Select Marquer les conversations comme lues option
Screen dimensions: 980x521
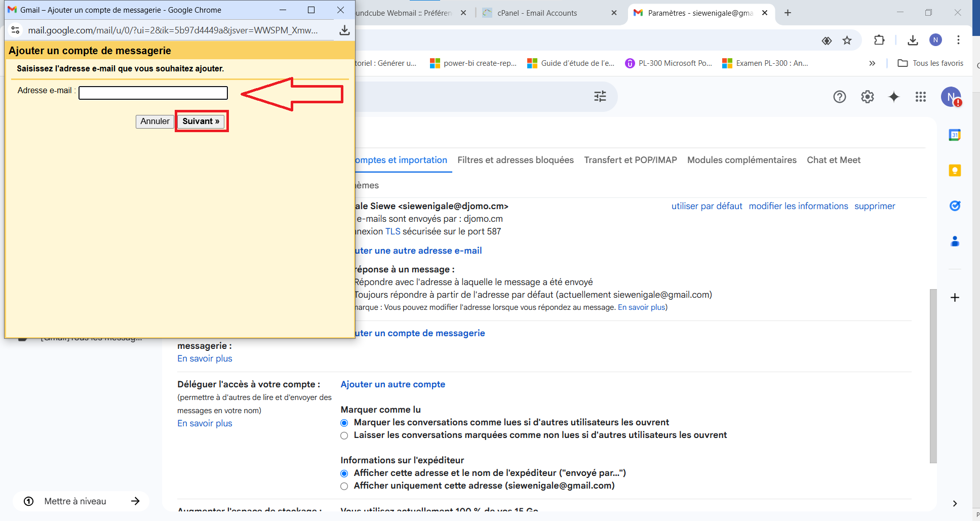(344, 423)
